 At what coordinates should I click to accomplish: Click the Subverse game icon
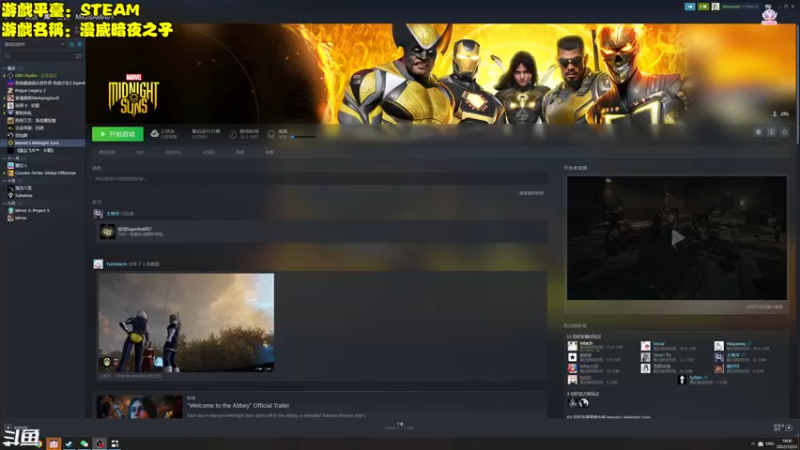10,195
